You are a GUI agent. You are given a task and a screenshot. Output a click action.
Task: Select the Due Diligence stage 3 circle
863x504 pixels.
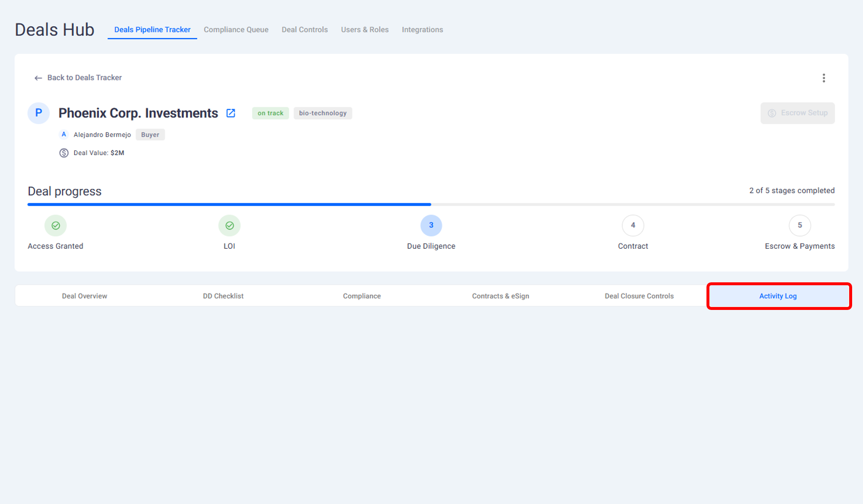click(x=431, y=225)
